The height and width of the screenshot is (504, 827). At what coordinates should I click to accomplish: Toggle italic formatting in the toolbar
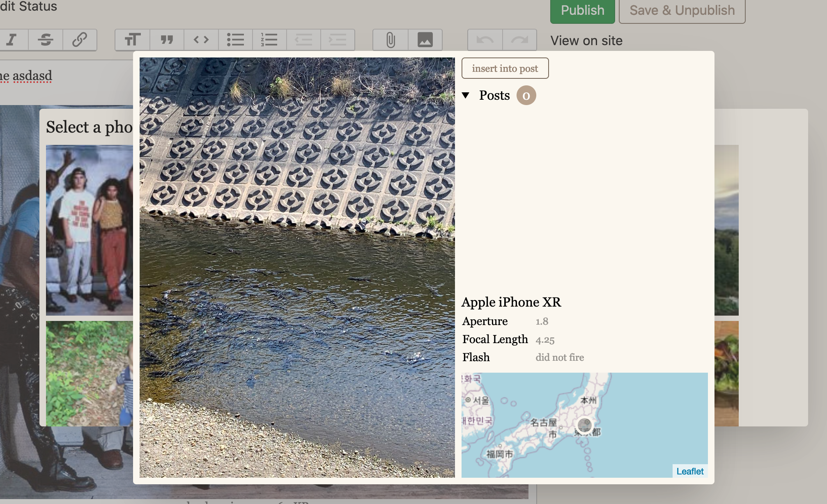point(12,40)
